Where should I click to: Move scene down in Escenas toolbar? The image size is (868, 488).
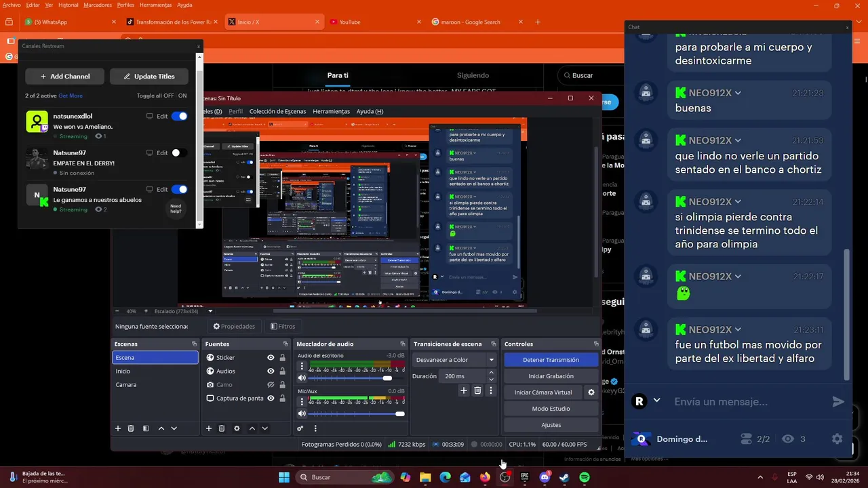(x=174, y=428)
